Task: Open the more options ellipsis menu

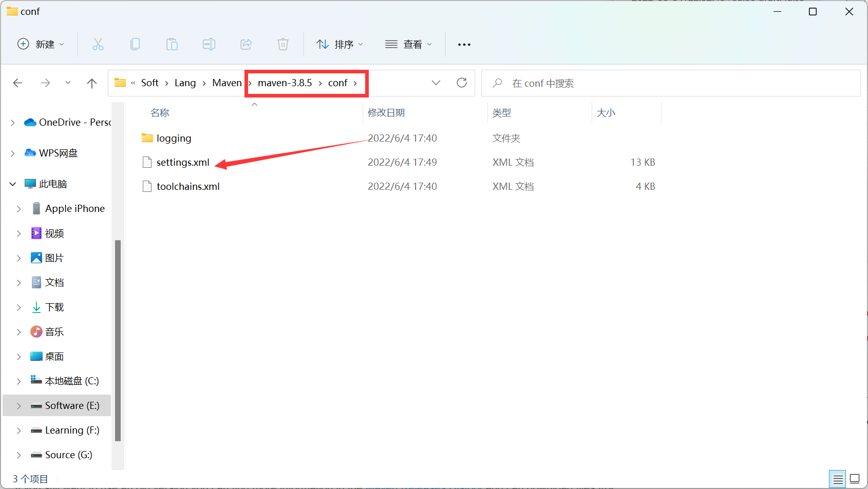Action: point(464,45)
